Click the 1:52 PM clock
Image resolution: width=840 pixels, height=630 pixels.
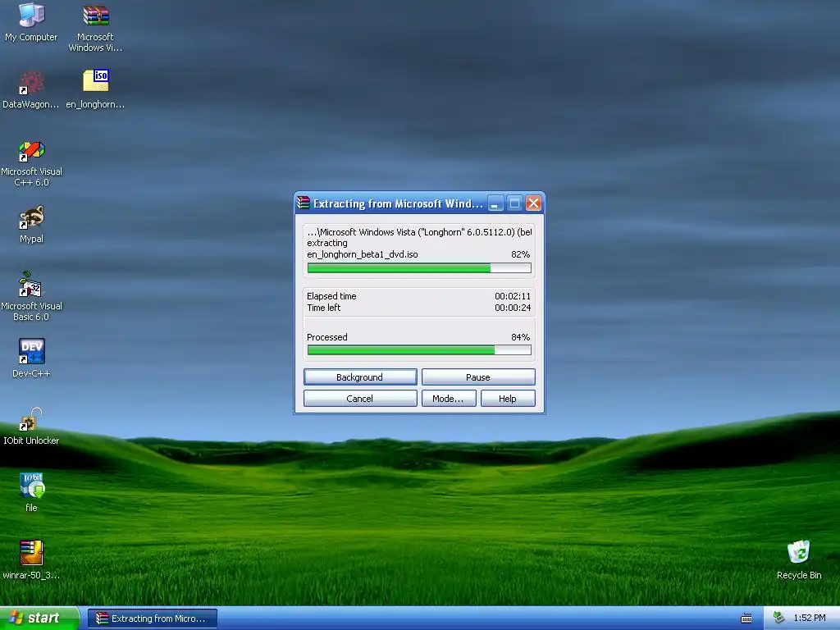810,619
